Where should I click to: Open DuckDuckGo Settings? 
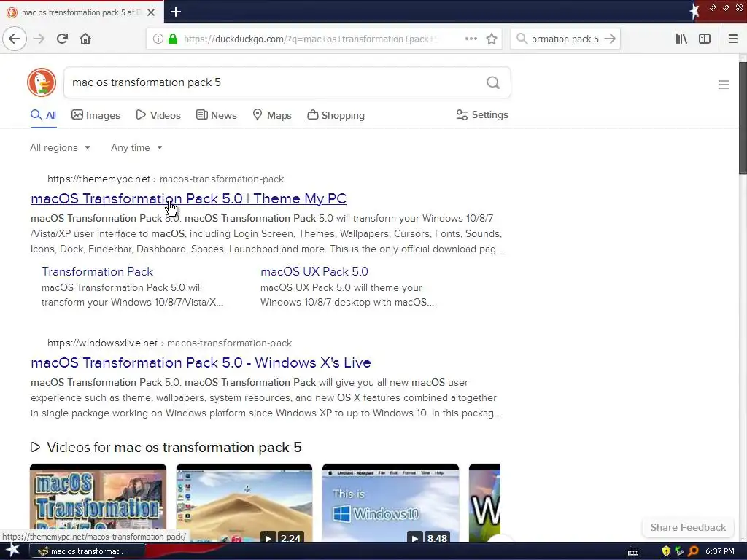click(482, 114)
